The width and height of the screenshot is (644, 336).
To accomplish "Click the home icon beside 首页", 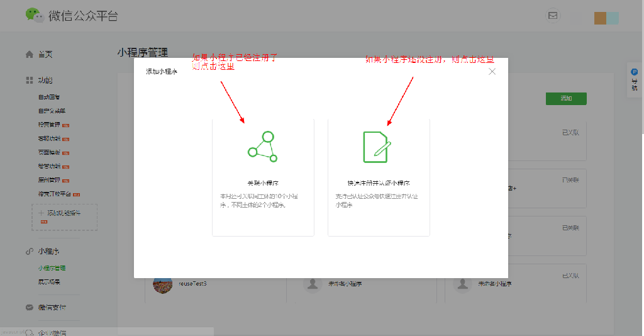I will point(29,55).
